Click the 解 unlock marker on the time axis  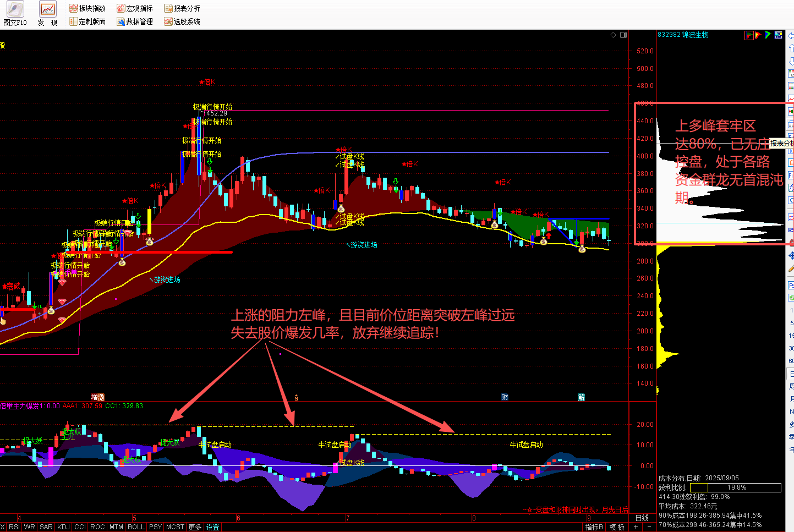tap(582, 397)
